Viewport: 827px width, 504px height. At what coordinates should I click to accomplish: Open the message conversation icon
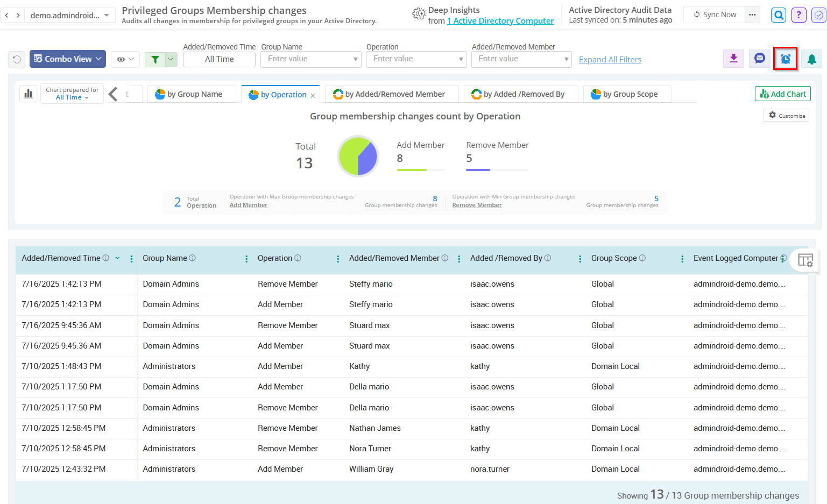pos(759,59)
